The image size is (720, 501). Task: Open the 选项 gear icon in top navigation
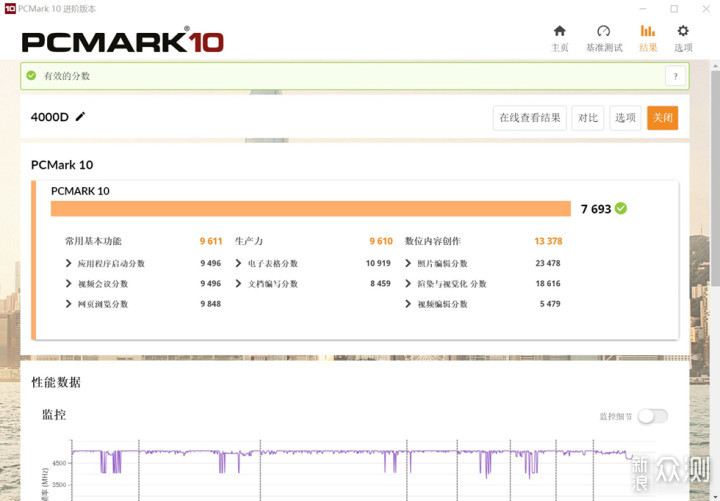click(683, 31)
